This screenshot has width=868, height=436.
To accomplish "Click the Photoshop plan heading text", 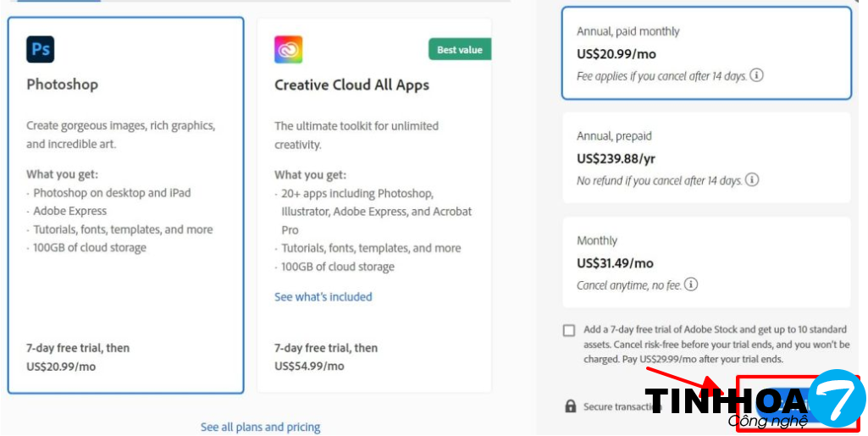I will point(62,85).
